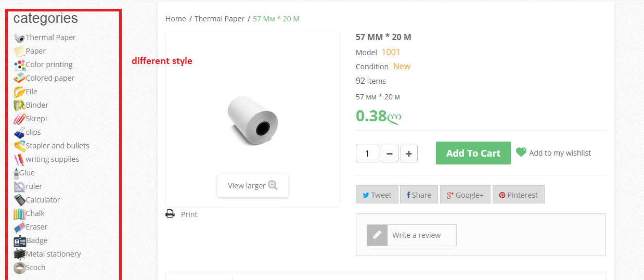644x280 pixels.
Task: Click the Color printing dots icon
Action: coord(19,65)
